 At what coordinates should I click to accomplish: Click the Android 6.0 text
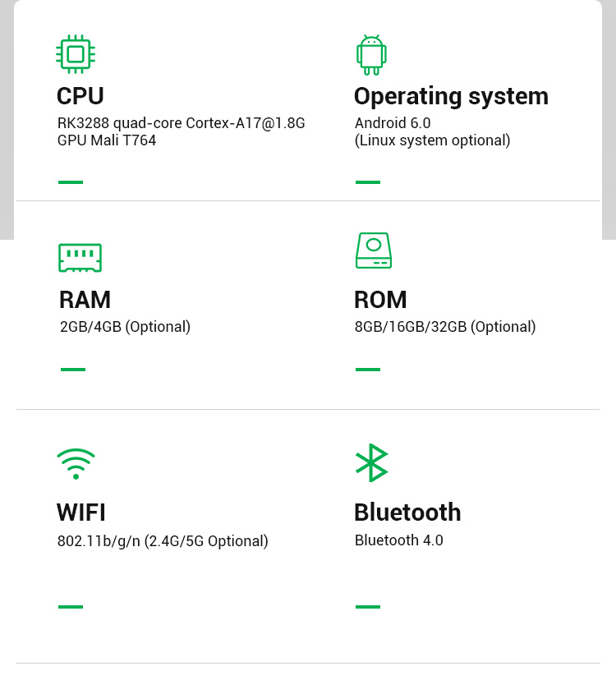[x=393, y=123]
